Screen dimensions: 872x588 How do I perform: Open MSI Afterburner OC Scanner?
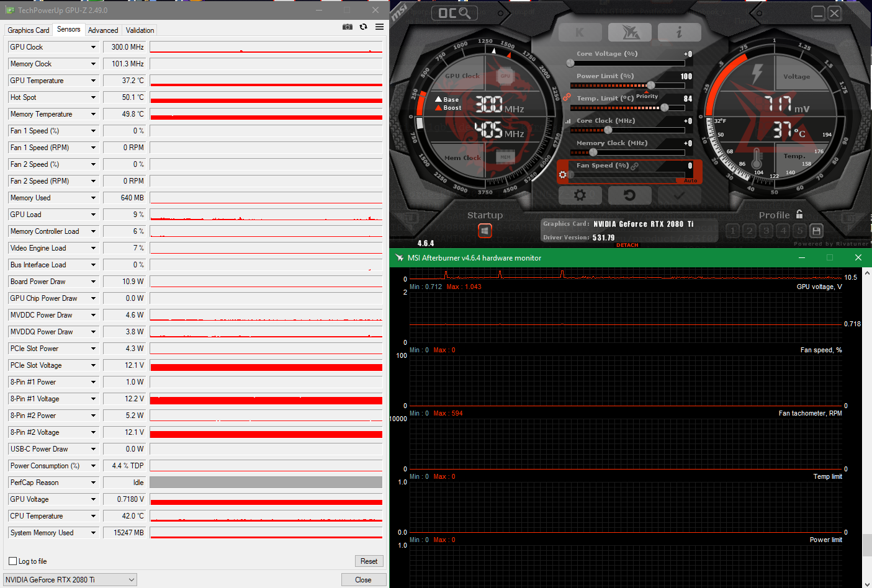click(x=454, y=13)
